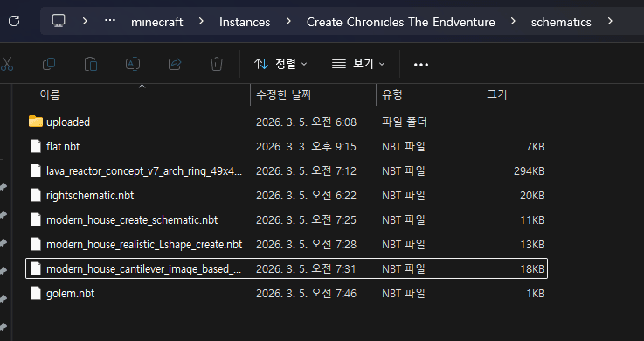Viewport: 644px width, 341px height.
Task: Click the 20KB size of rightschematic.nbt
Action: (532, 196)
